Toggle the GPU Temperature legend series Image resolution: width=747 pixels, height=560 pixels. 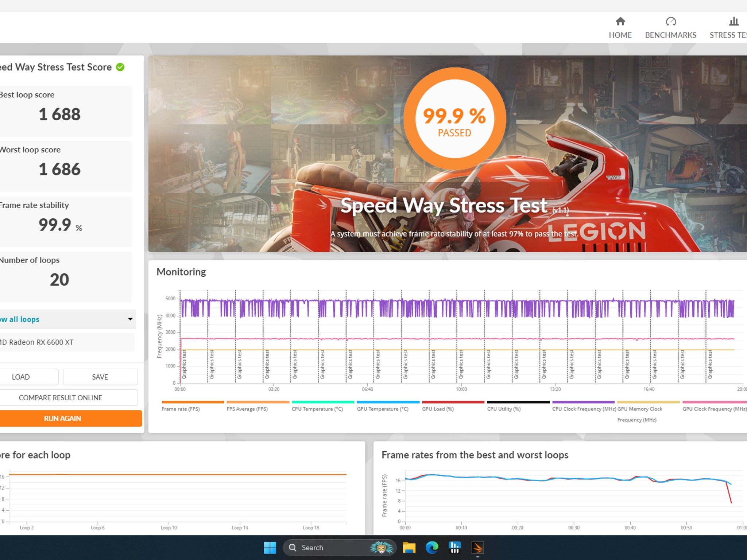388,406
